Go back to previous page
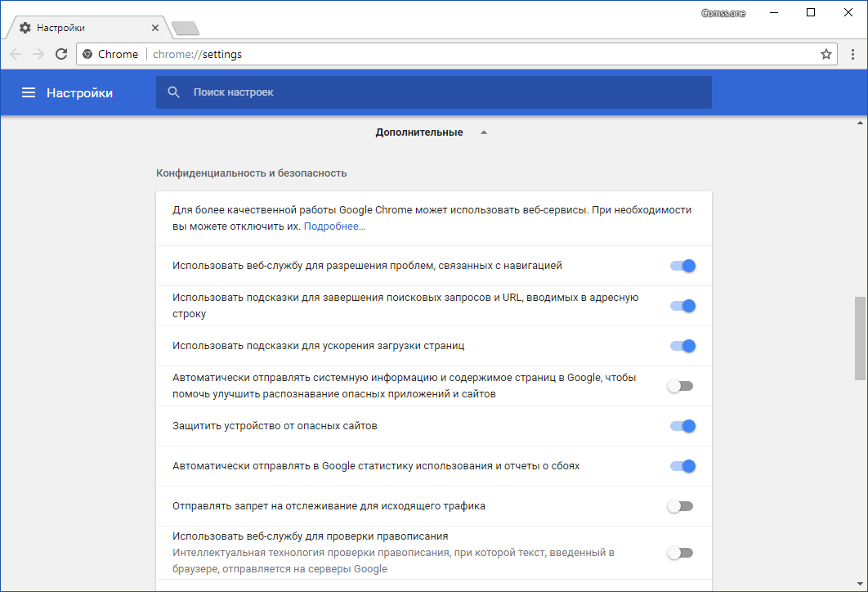This screenshot has height=592, width=868. [x=16, y=54]
